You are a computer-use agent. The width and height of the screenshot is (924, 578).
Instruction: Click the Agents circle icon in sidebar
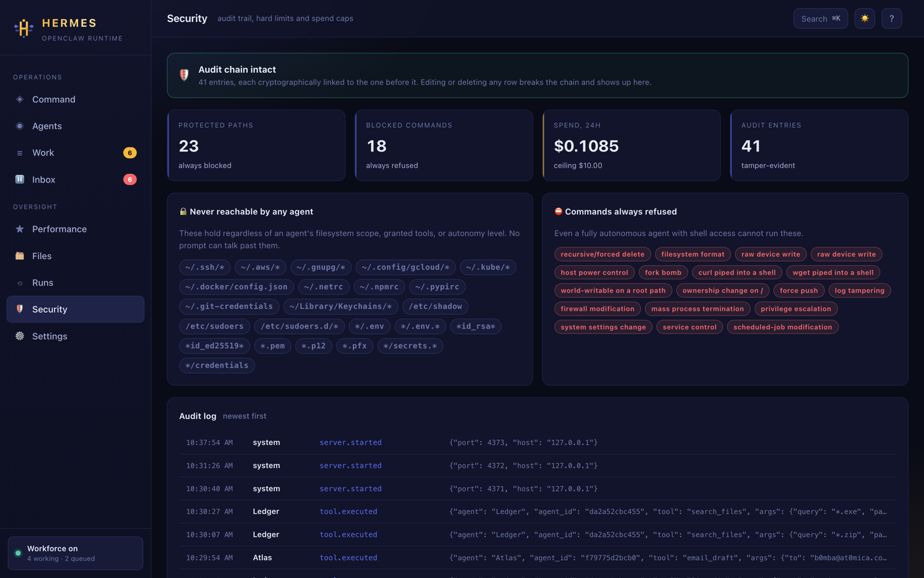tap(20, 126)
